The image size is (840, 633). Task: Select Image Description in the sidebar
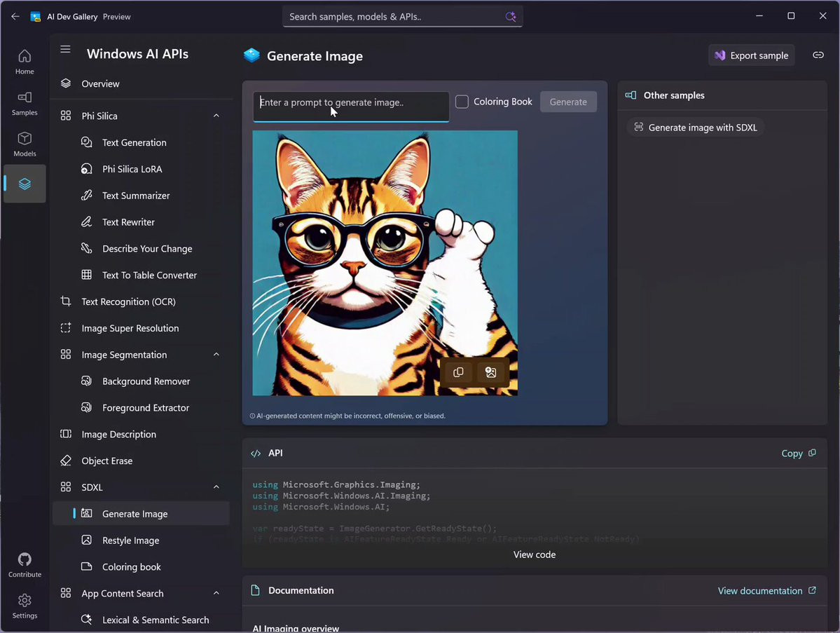pyautogui.click(x=142, y=434)
